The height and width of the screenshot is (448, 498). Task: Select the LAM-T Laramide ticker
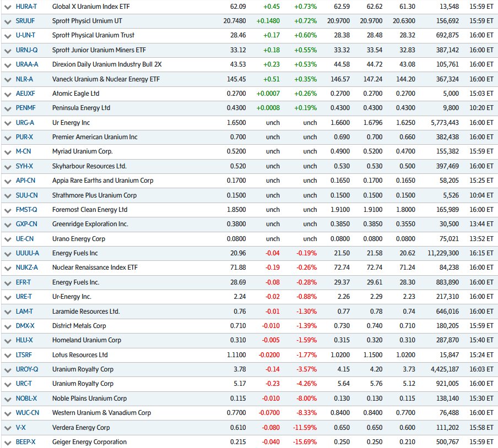pyautogui.click(x=25, y=311)
